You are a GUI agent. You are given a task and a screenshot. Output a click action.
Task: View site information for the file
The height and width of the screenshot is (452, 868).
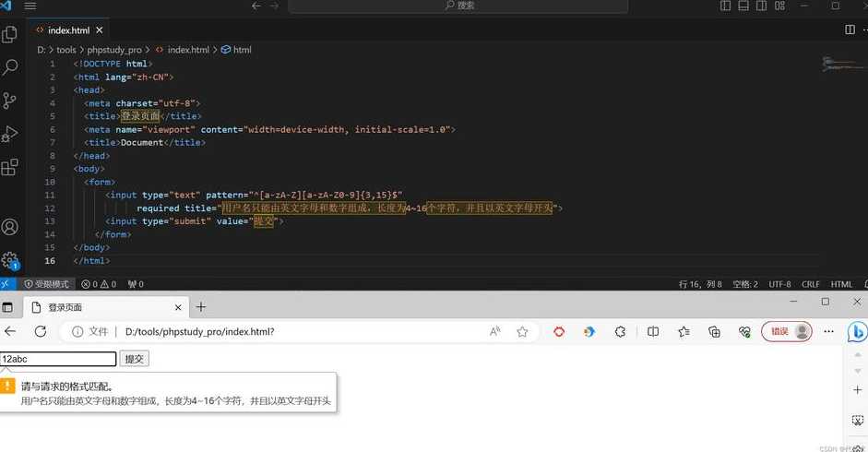(x=90, y=331)
